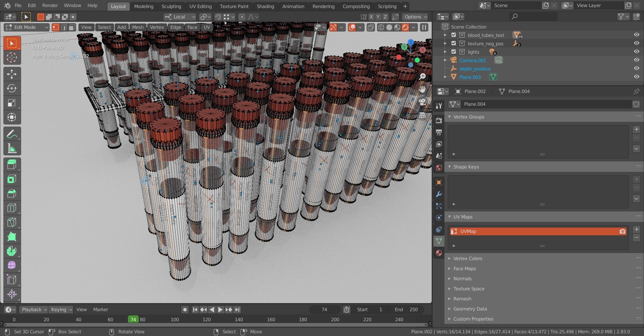Select the Knife tool
The image size is (644, 336).
(12, 222)
